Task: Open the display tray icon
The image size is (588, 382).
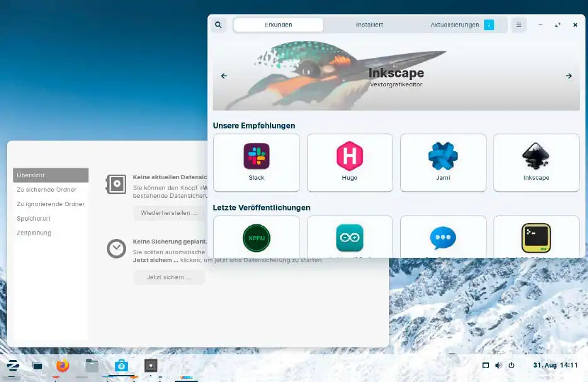Action: (485, 365)
